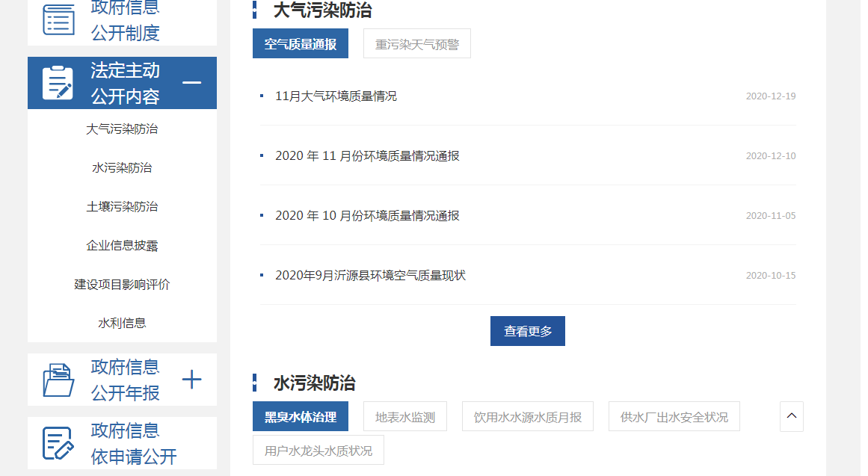Viewport: 868px width, 476px height.
Task: Open the 饮用水水源水质月报 tab
Action: point(527,417)
